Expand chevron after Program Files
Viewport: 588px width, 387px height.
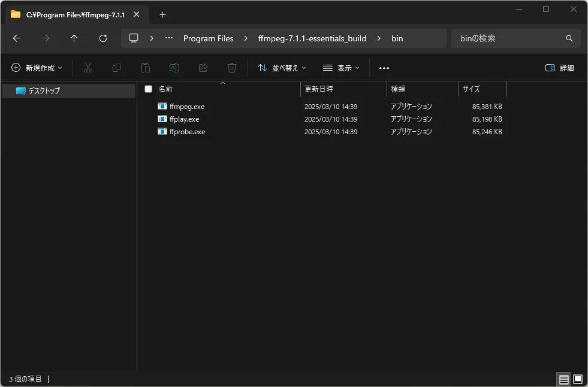pyautogui.click(x=246, y=38)
